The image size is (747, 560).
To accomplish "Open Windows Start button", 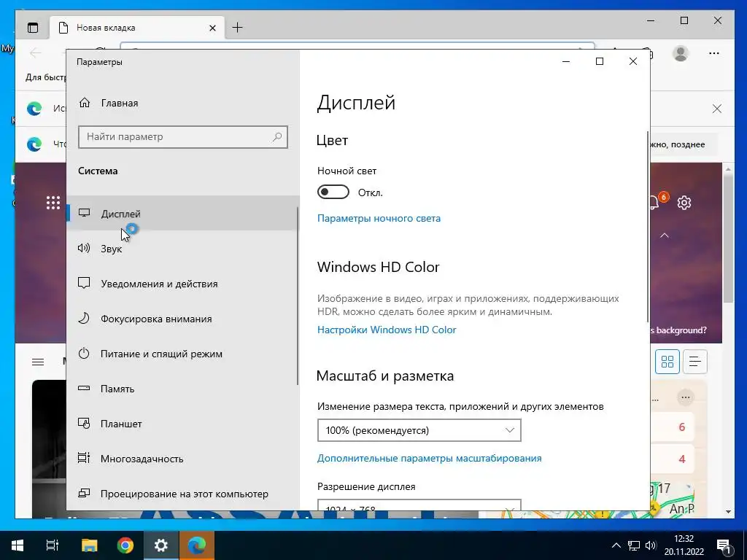I will pos(18,545).
